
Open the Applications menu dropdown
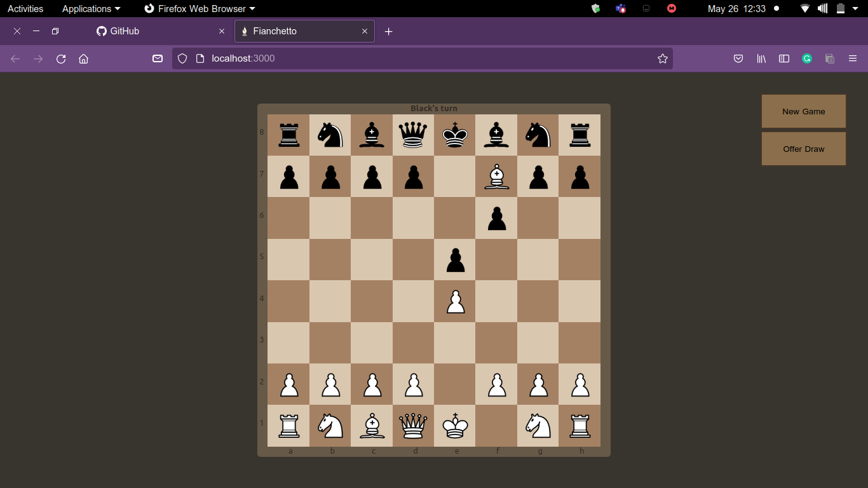91,9
